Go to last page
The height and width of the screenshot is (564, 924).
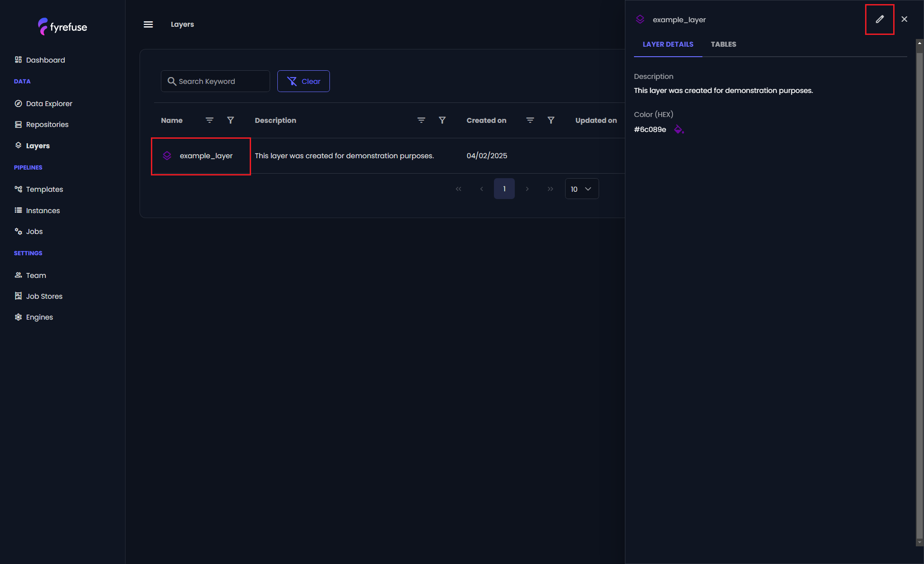pyautogui.click(x=550, y=189)
